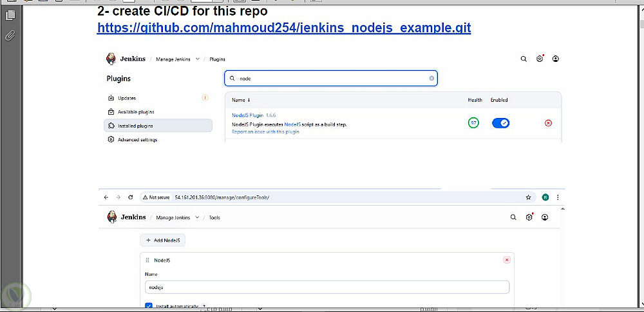
Task: Bookmark the page with star icon
Action: pyautogui.click(x=528, y=197)
